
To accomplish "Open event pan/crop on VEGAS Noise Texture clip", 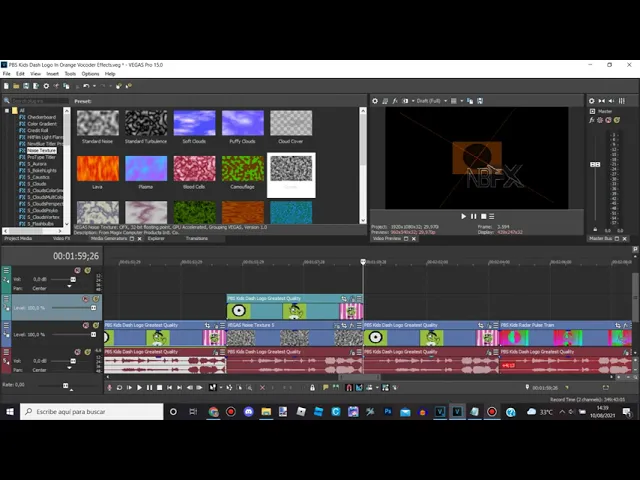I will pyautogui.click(x=344, y=325).
